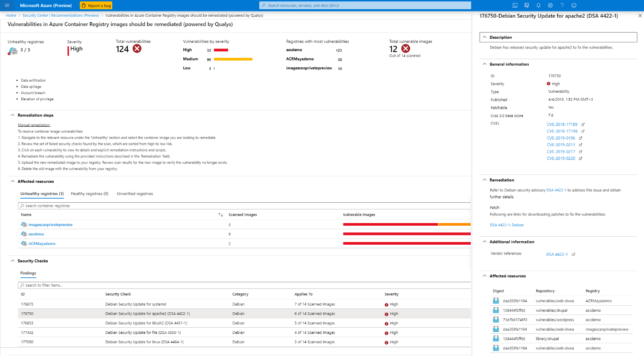644x356 pixels.
Task: Open the help question mark
Action: (562, 5)
